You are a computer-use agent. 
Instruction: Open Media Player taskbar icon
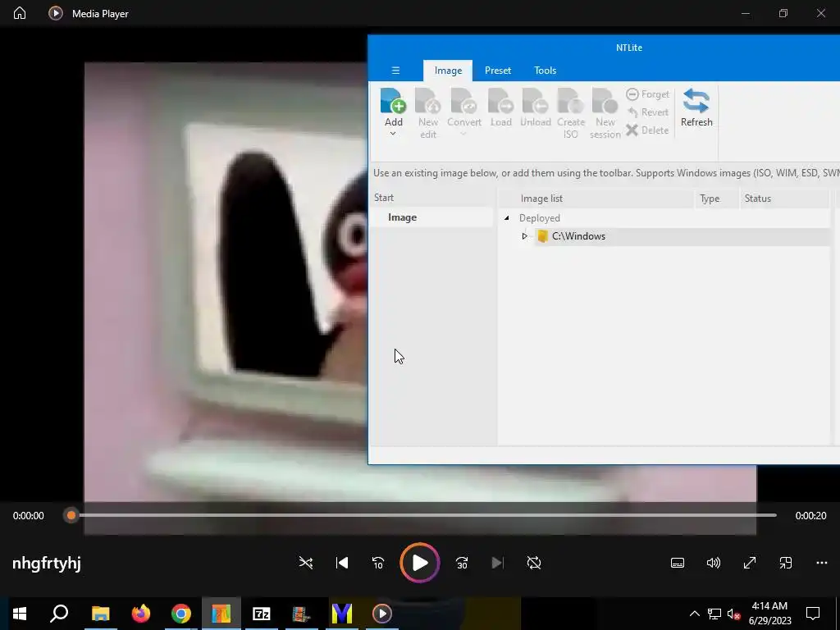(x=382, y=614)
